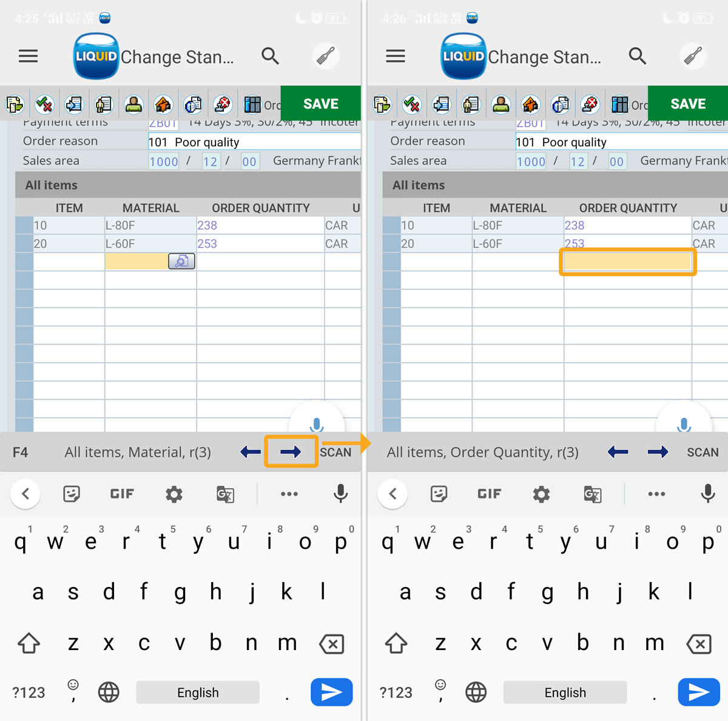Expand more options dots on right keyboard

[x=656, y=494]
